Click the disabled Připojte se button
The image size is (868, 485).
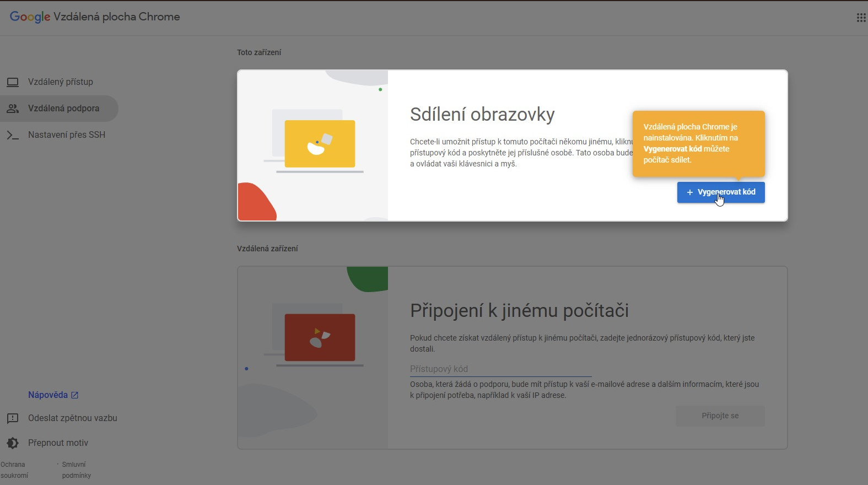[x=720, y=416]
